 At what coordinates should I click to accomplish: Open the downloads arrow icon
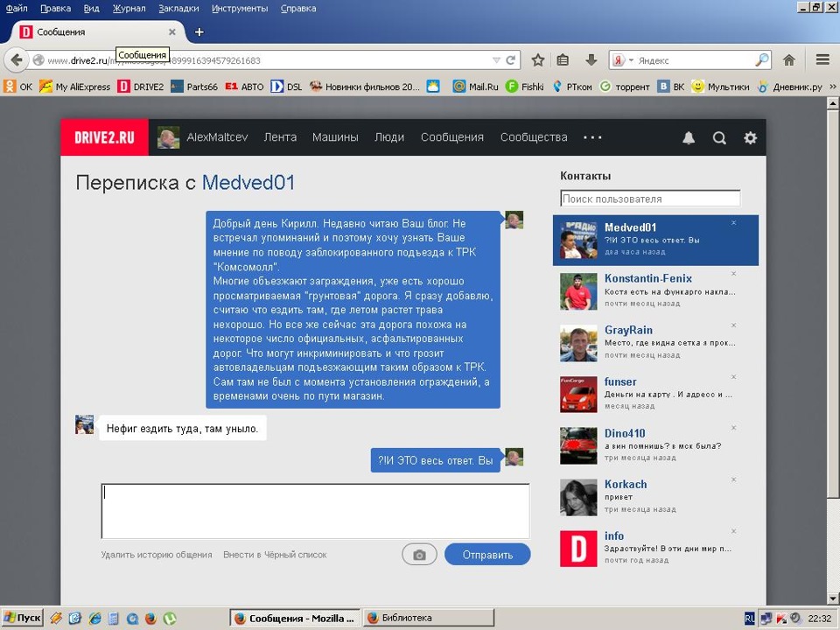click(x=591, y=60)
